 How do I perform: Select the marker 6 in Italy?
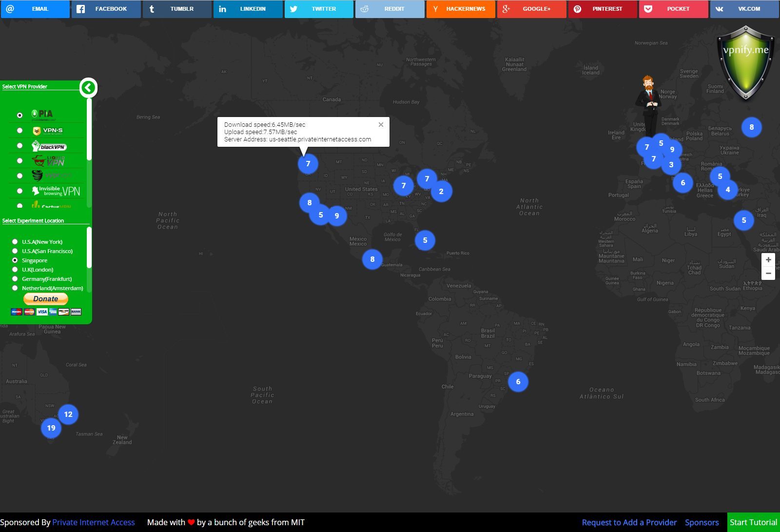coord(683,182)
